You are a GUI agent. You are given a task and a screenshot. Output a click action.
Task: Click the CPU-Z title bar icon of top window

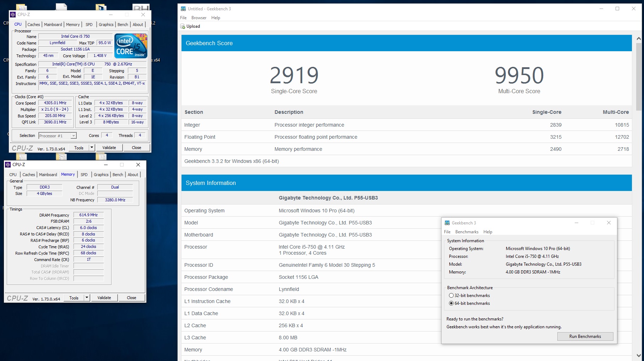(x=13, y=15)
